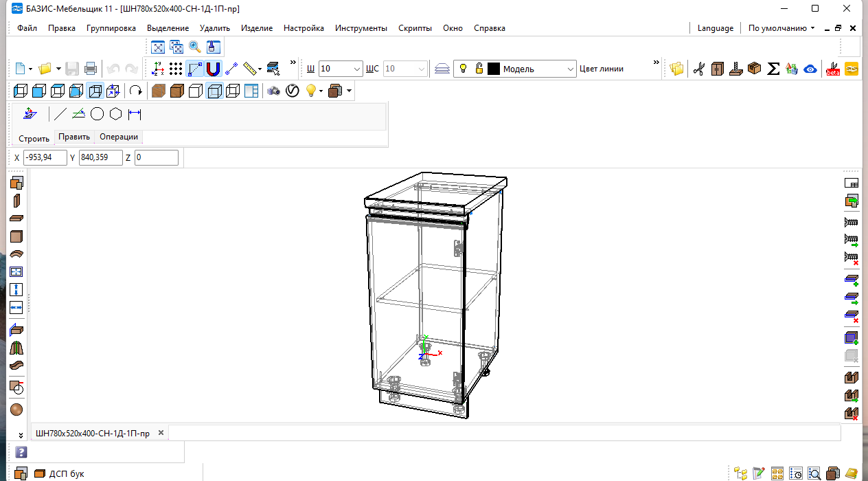Click the zoom magnifier icon

coord(195,47)
